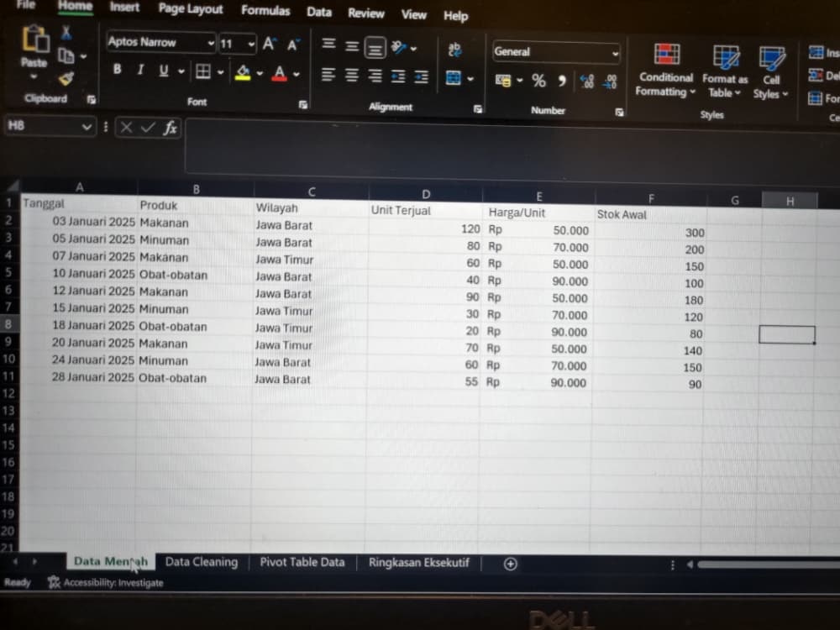This screenshot has height=630, width=840.
Task: Open Cell Styles gallery
Action: click(770, 73)
